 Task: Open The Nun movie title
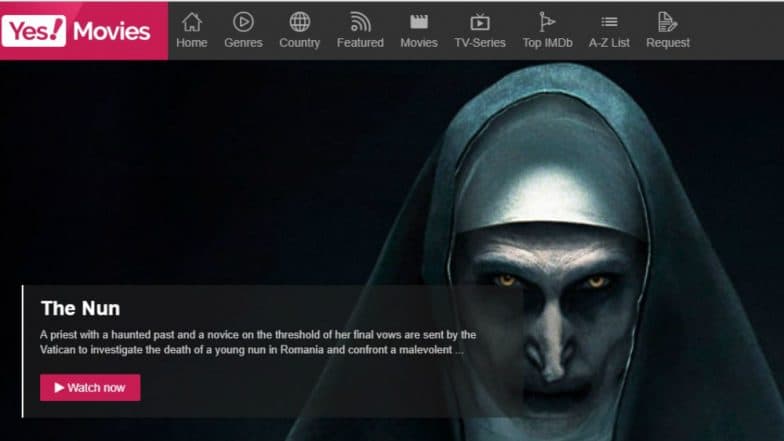(x=80, y=308)
